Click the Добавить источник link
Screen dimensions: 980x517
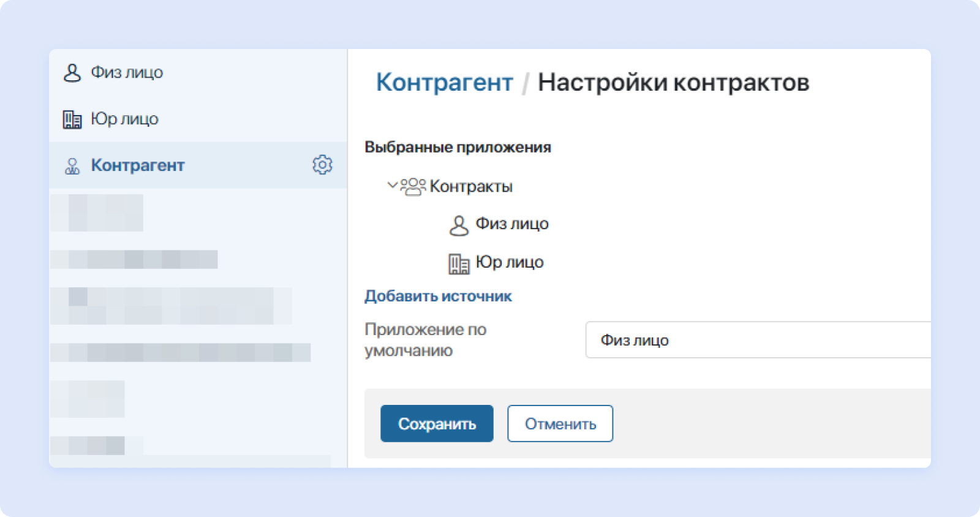438,296
